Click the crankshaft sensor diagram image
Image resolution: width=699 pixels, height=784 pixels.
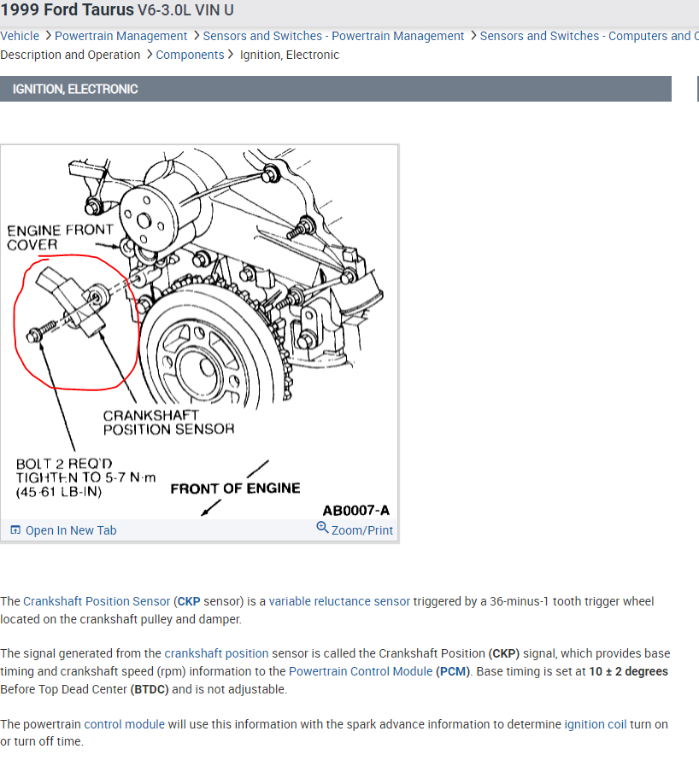199,333
